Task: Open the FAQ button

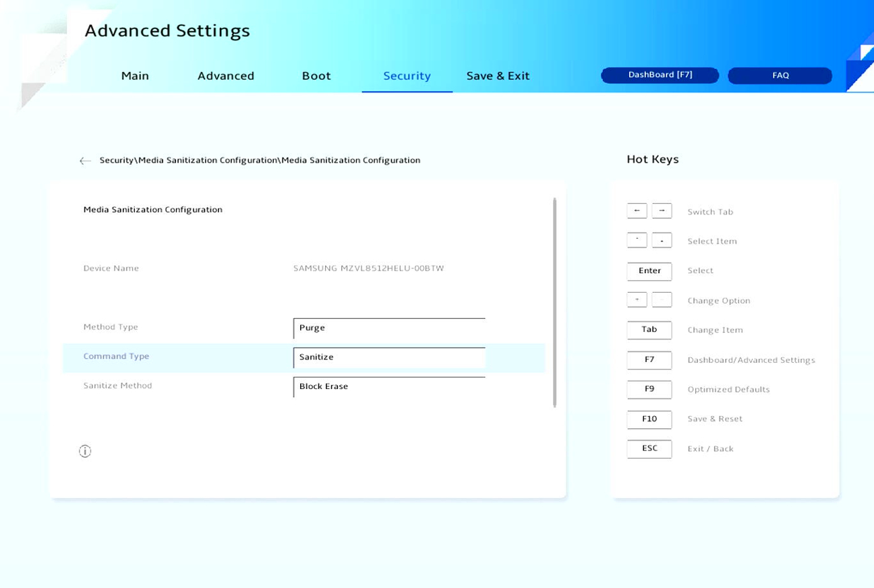Action: 780,76
